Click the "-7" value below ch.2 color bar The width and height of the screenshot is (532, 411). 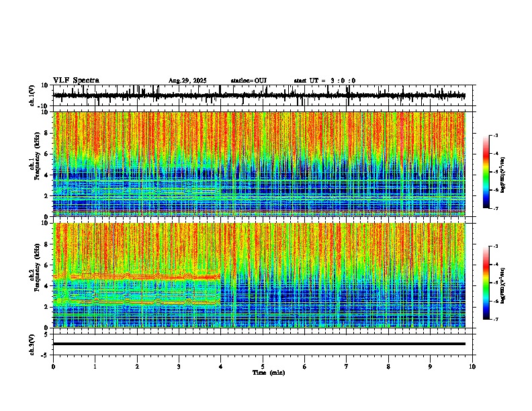pyautogui.click(x=495, y=319)
